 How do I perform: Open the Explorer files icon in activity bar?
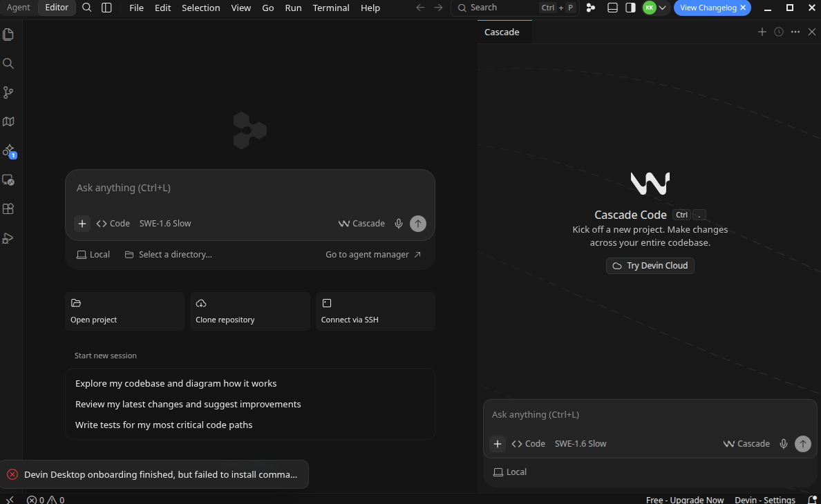click(x=8, y=35)
